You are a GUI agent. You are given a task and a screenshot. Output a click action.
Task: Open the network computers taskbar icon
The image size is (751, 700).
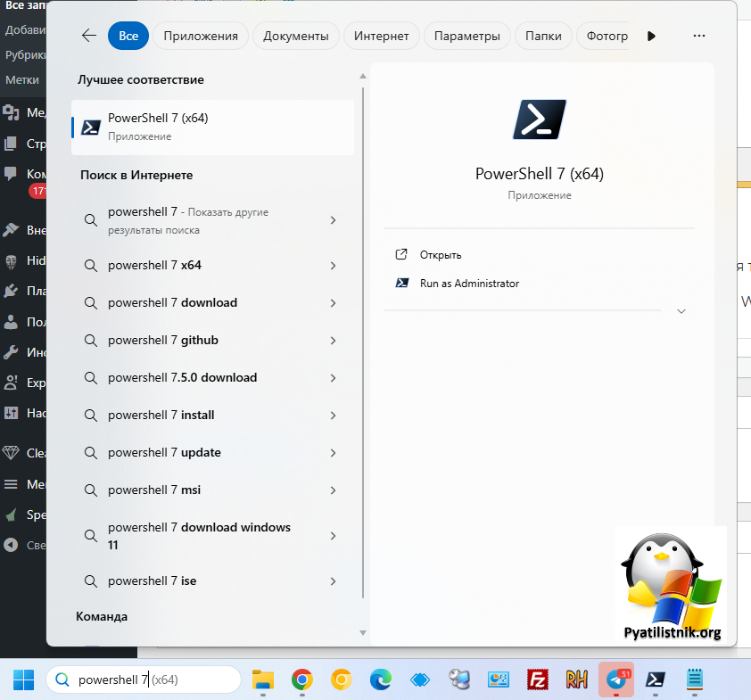click(x=459, y=679)
